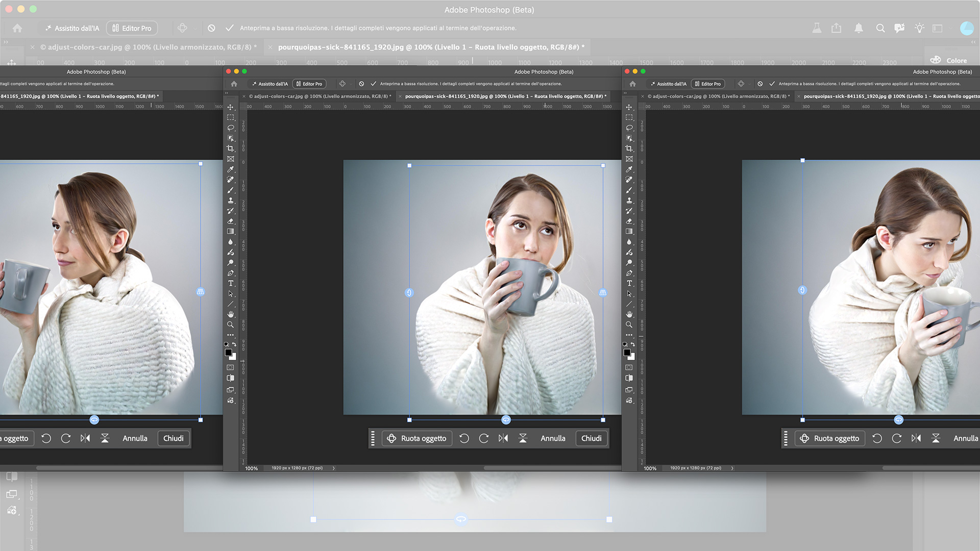Expand status bar info arrow in right window

pyautogui.click(x=732, y=468)
